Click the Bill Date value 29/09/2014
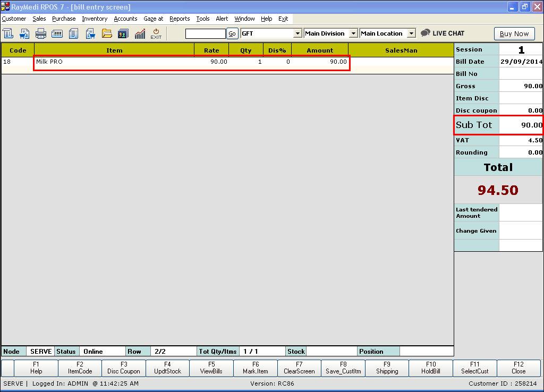 [x=521, y=62]
